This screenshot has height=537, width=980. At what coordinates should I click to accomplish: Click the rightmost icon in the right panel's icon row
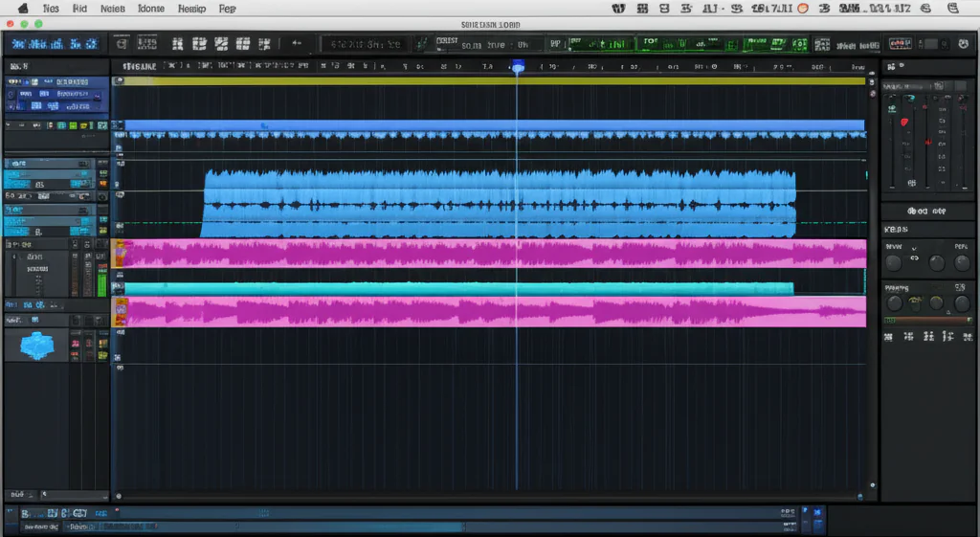(968, 337)
